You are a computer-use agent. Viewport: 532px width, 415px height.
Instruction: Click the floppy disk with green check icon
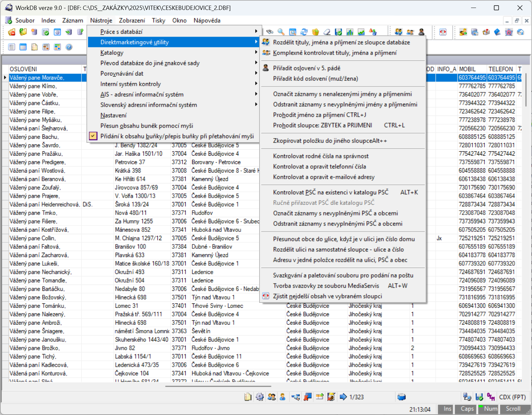click(x=338, y=32)
